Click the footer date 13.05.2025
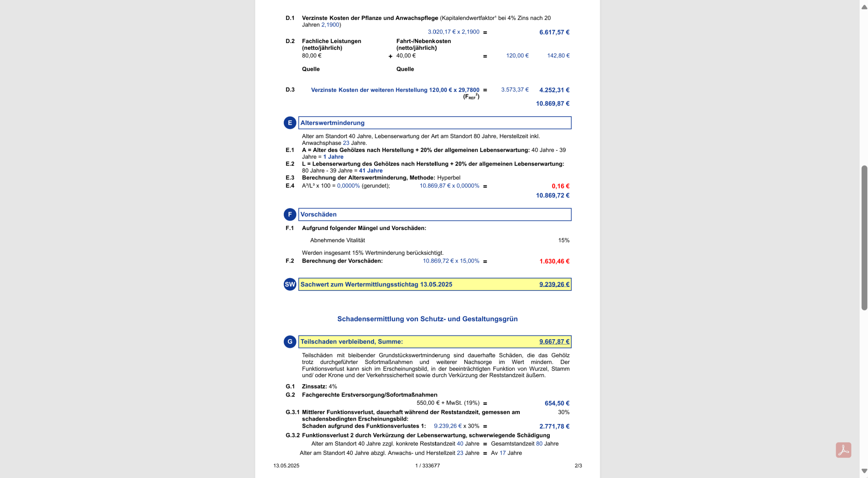This screenshot has width=868, height=478. 286,465
